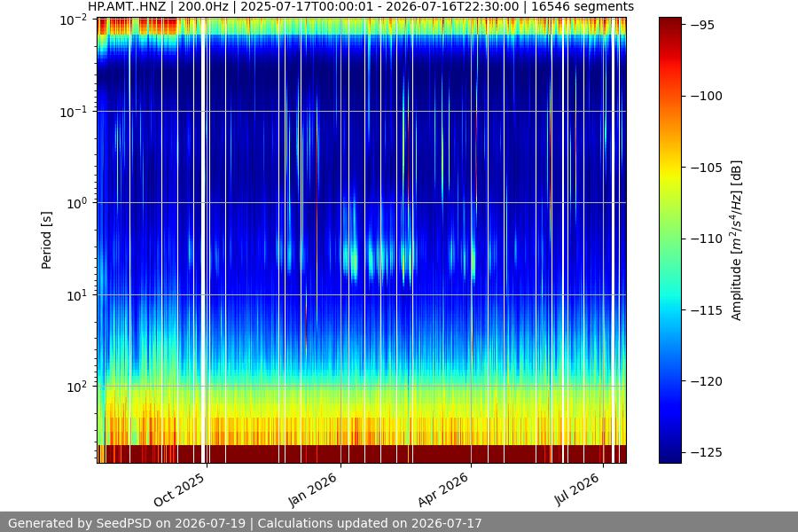Click the -100 colorbar tick label
This screenshot has height=532, width=798.
[x=706, y=96]
